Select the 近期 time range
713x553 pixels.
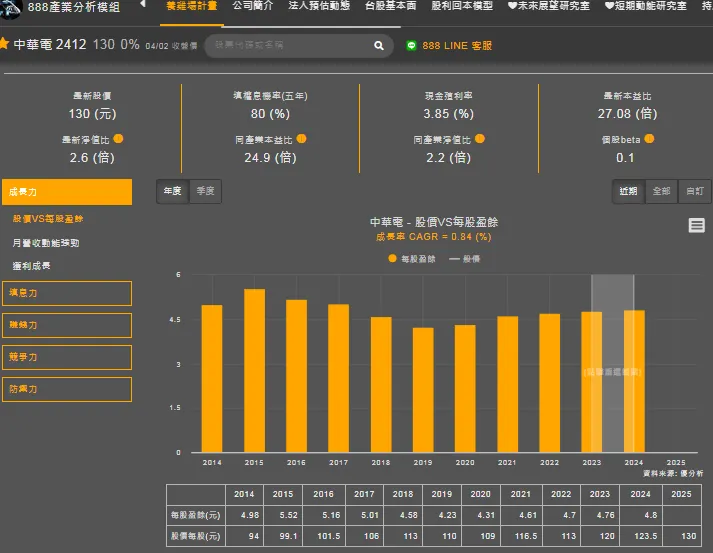[628, 191]
